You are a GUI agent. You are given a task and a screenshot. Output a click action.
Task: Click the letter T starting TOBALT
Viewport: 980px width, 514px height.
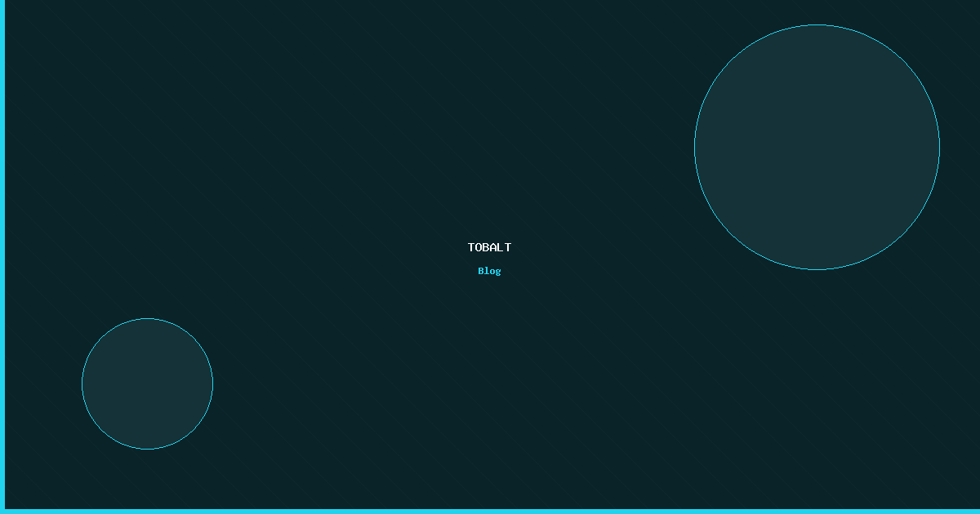click(x=471, y=247)
